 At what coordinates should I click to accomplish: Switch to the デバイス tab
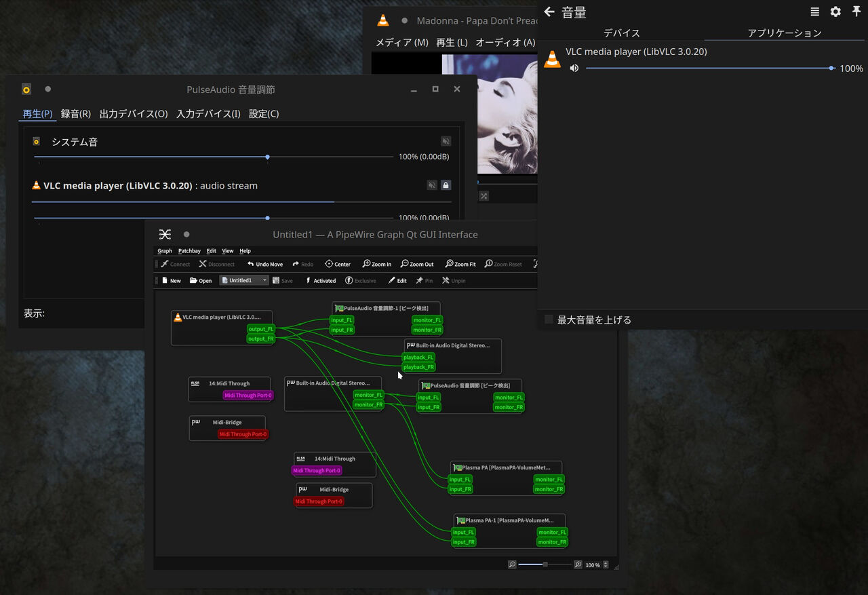[621, 33]
